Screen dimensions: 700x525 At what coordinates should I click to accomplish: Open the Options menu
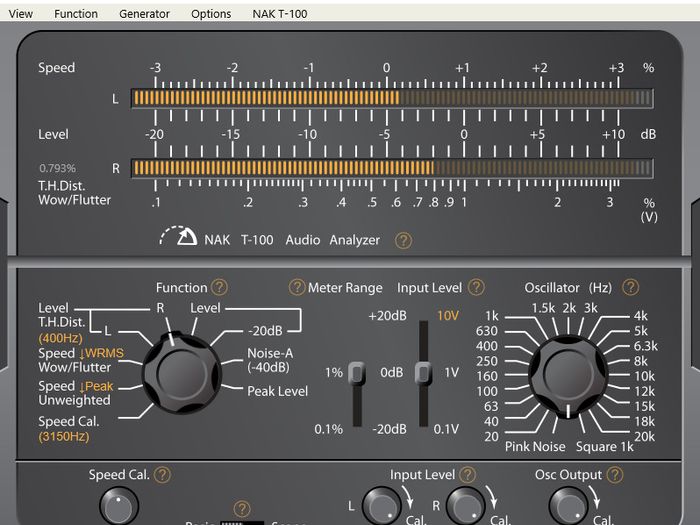211,14
